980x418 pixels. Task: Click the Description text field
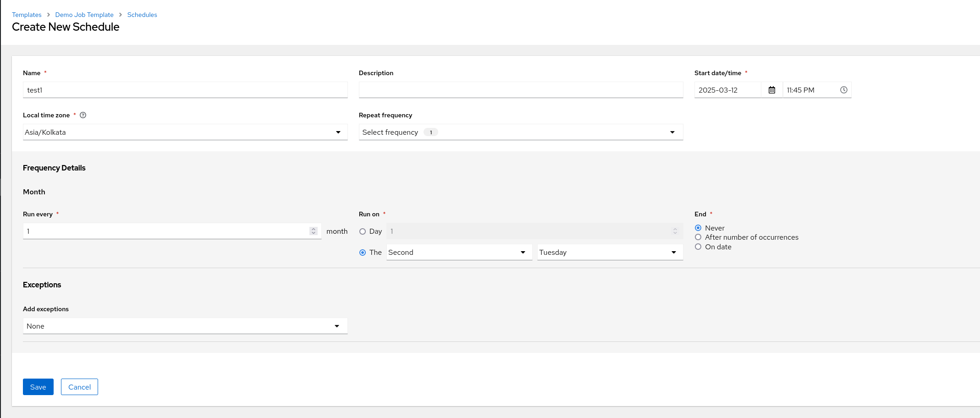pos(521,90)
